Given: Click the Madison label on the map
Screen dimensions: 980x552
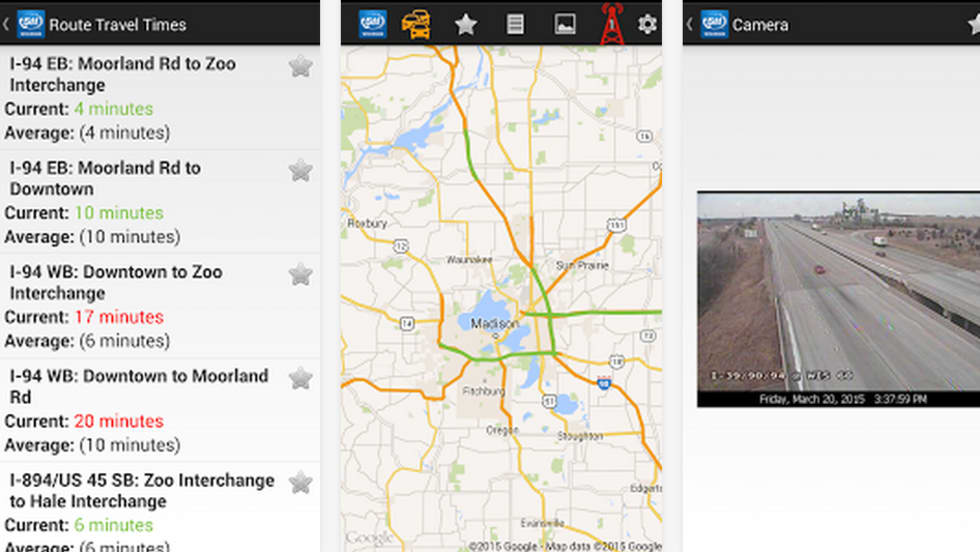Looking at the screenshot, I should (x=495, y=324).
